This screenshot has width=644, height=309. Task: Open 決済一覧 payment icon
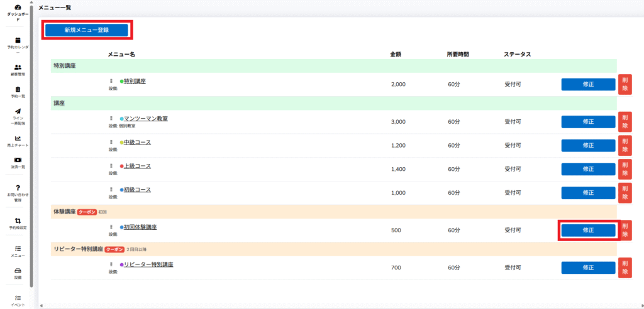pos(18,160)
